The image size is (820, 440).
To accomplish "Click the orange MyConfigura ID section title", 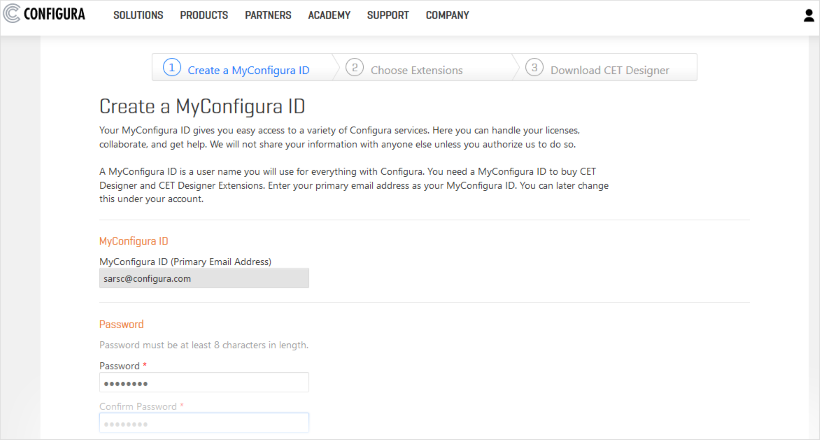I will click(134, 241).
